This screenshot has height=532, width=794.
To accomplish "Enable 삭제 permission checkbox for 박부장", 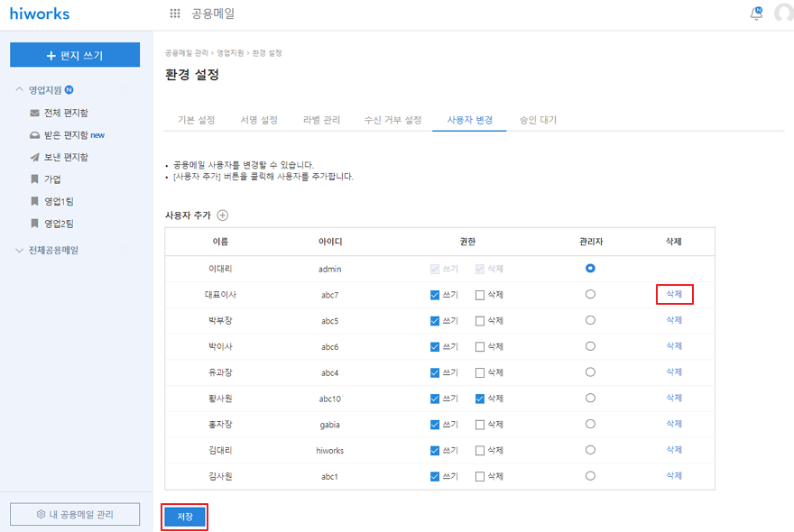I will click(x=480, y=320).
